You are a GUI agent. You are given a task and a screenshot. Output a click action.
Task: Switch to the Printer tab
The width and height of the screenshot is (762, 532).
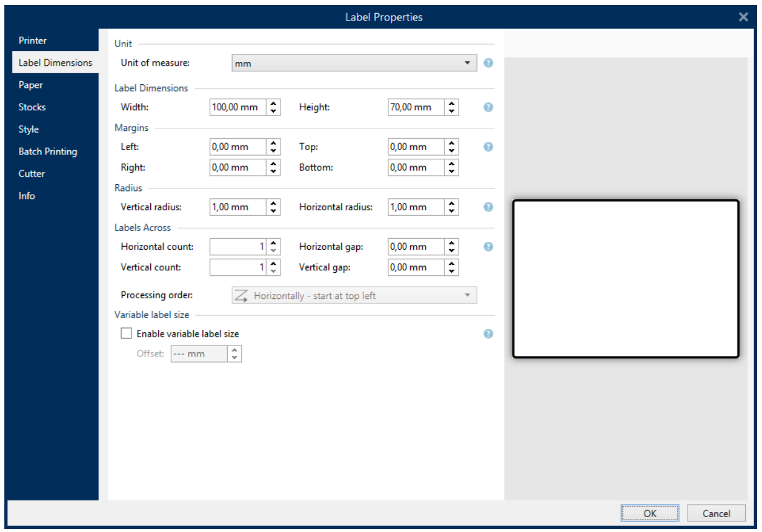(33, 41)
